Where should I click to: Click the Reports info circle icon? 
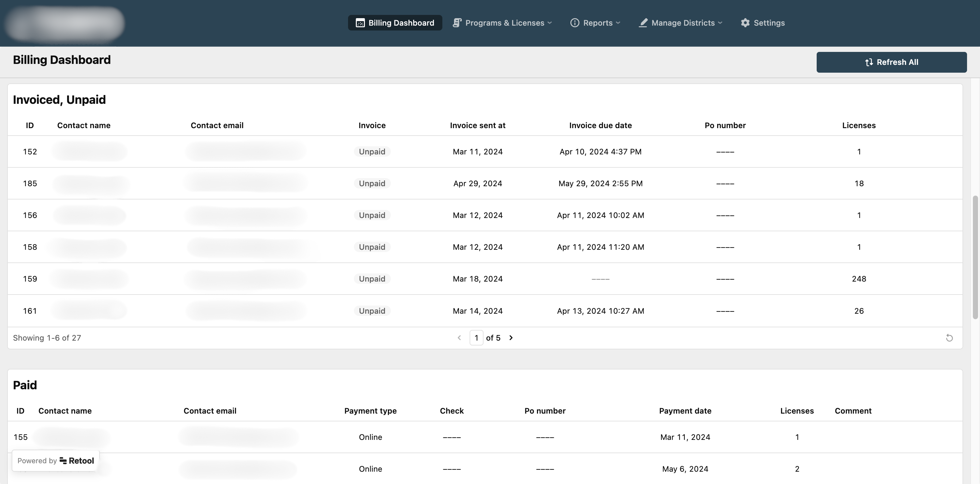[x=575, y=23]
